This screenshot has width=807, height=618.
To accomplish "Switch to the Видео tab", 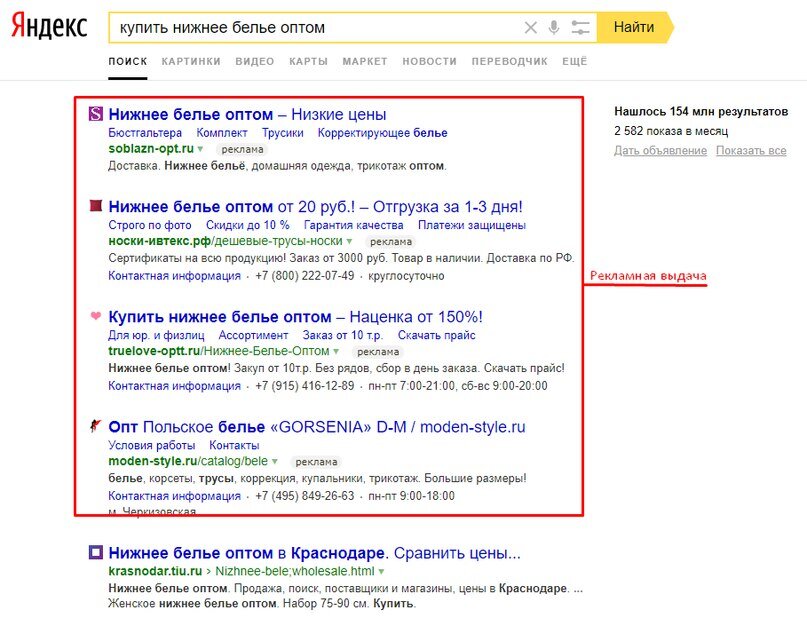I will 255,61.
